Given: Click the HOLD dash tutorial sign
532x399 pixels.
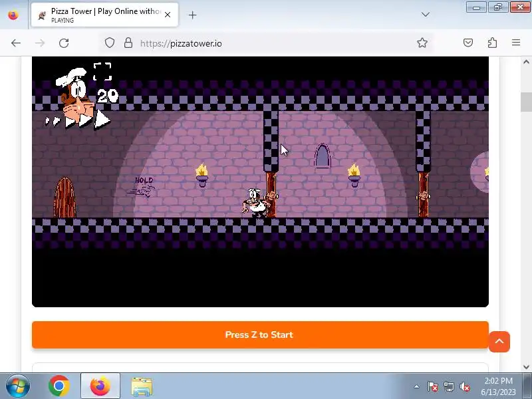Looking at the screenshot, I should [142, 187].
